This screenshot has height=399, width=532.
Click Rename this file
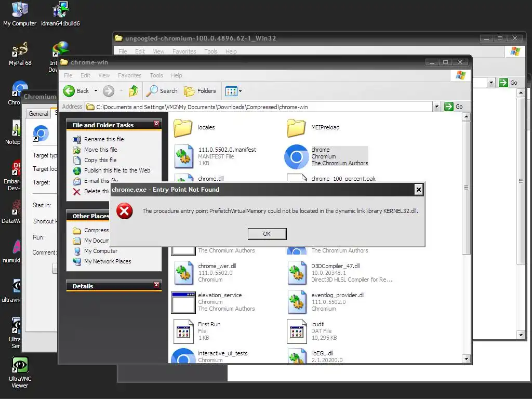pos(104,139)
